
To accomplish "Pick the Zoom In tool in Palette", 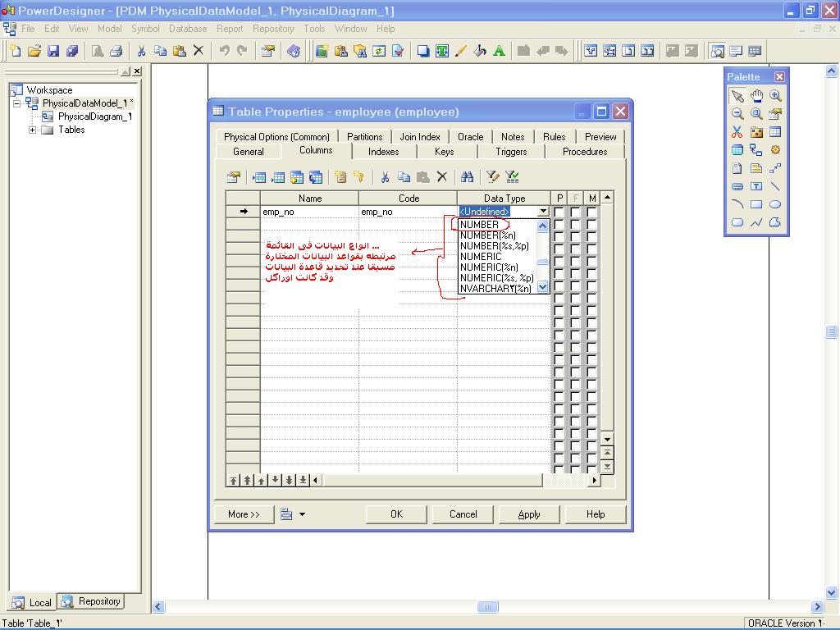I will click(775, 96).
